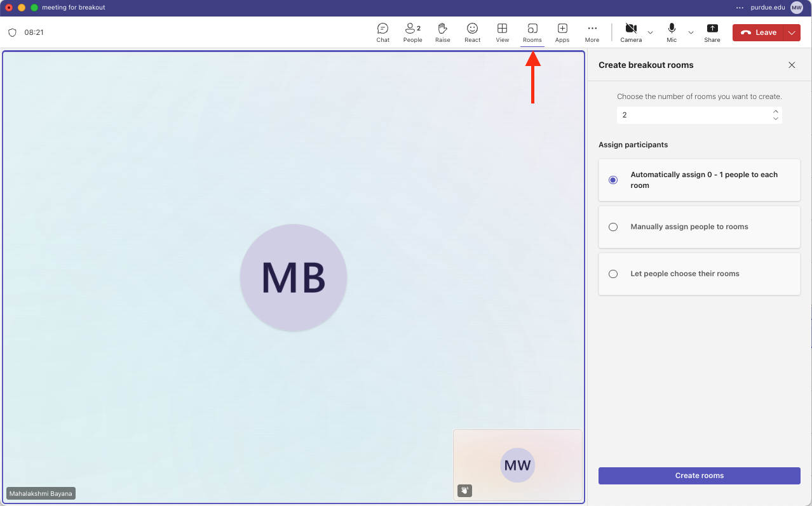Turn on the Camera

pos(630,32)
